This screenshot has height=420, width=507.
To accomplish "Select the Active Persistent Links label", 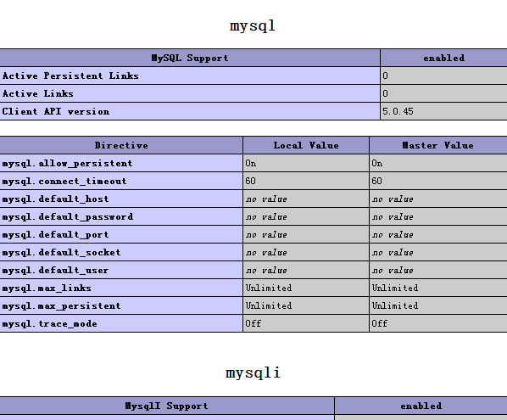I will 70,76.
